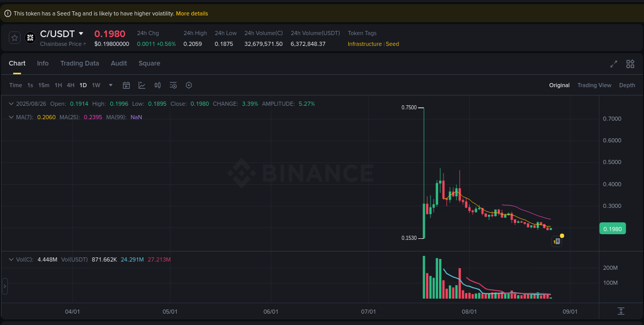This screenshot has width=644, height=325.
Task: Collapse the OHLC info row chevron
Action: [11, 104]
